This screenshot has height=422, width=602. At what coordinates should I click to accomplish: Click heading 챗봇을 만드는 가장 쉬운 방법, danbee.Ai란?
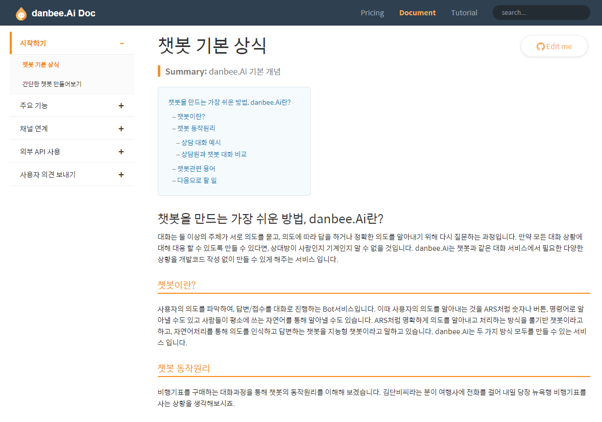tap(271, 219)
